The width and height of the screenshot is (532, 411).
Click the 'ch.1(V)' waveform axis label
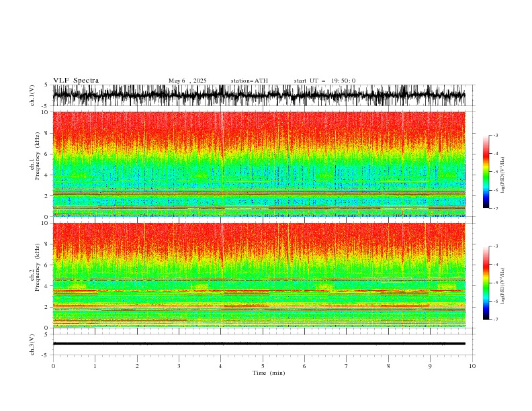coord(32,95)
